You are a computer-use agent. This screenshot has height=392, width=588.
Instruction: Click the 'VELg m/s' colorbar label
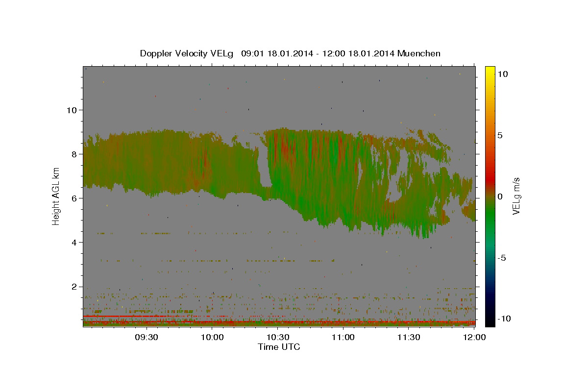pyautogui.click(x=516, y=195)
